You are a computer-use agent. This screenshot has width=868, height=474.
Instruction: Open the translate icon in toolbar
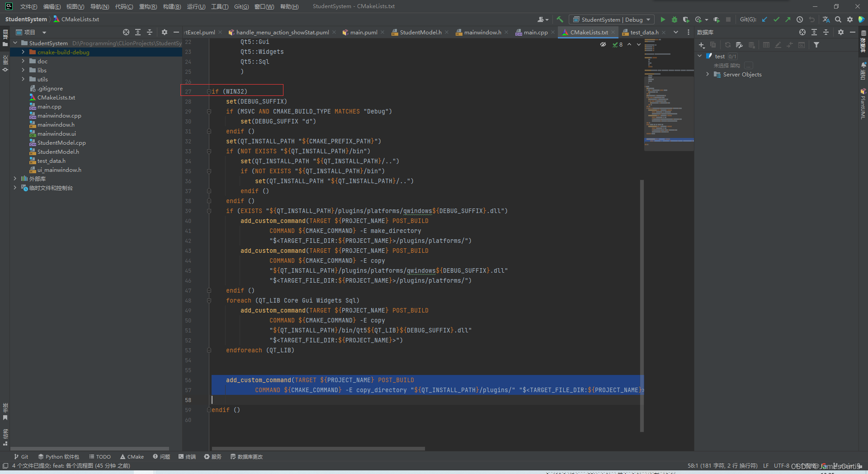[826, 19]
